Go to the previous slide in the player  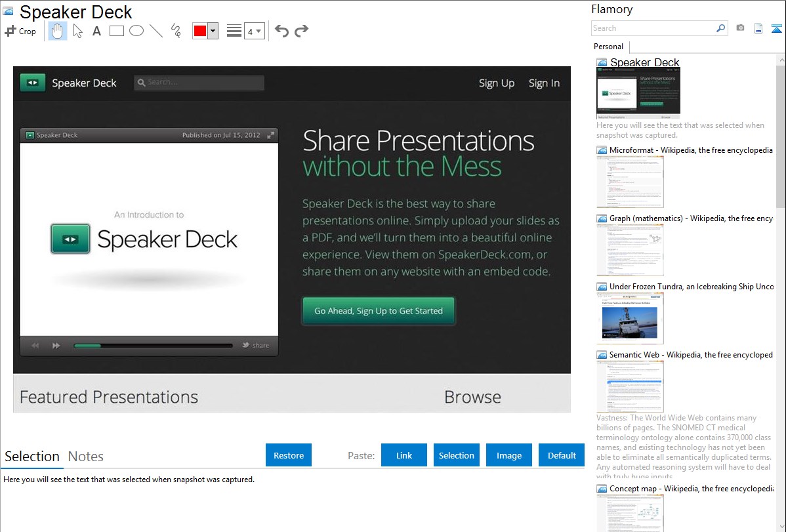point(35,346)
